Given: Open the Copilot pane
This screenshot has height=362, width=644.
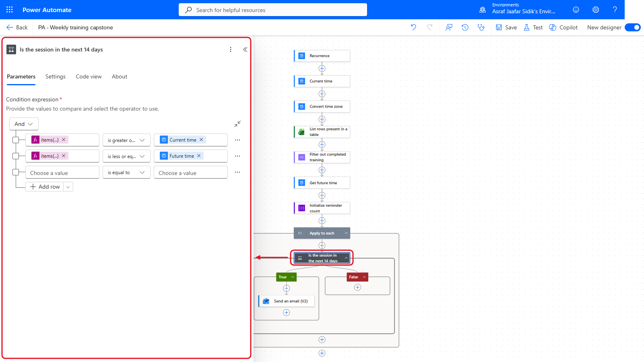Looking at the screenshot, I should pos(563,27).
